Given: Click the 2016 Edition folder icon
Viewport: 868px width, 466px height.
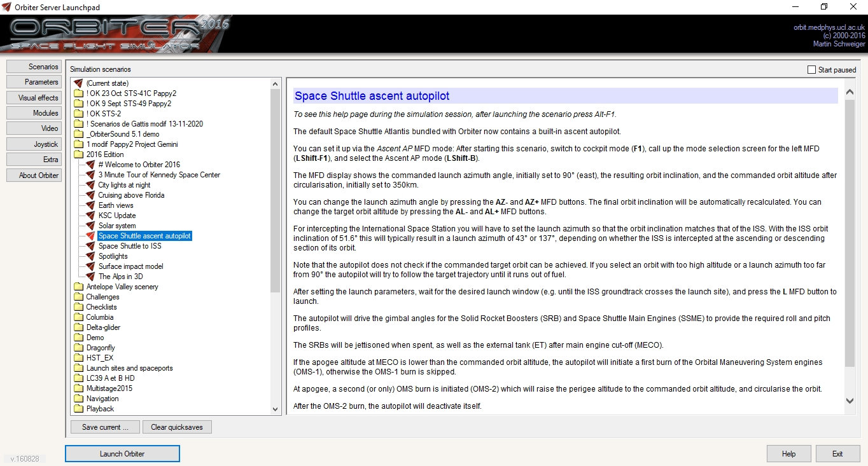Looking at the screenshot, I should pos(78,154).
